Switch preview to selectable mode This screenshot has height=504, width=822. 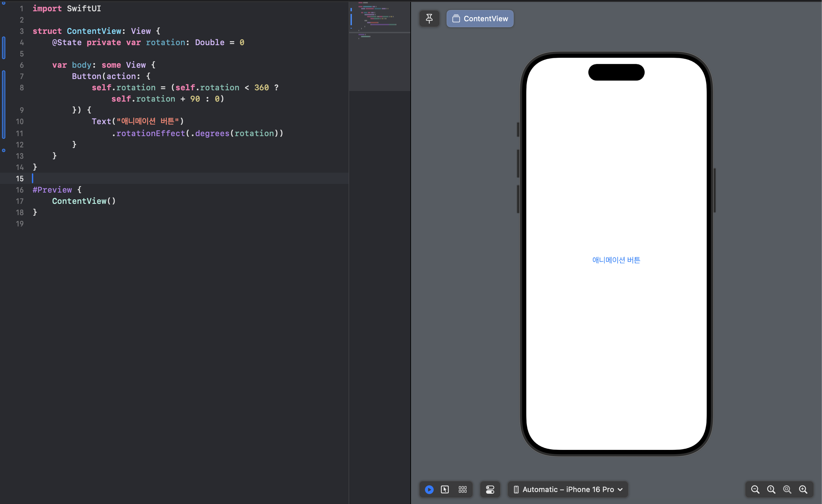[x=445, y=489]
